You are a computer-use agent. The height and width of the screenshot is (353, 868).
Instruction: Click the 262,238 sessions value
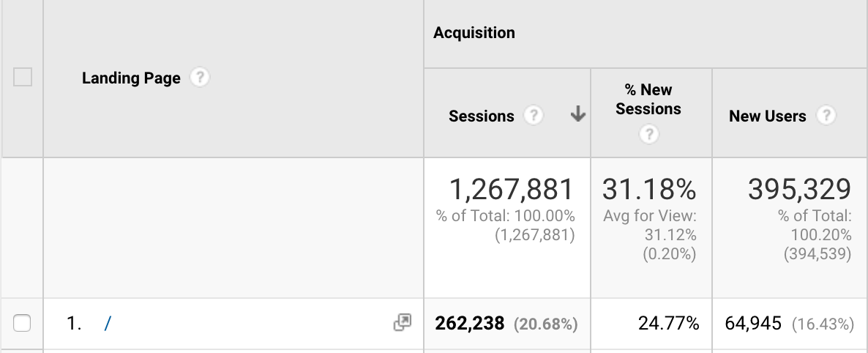(x=469, y=323)
